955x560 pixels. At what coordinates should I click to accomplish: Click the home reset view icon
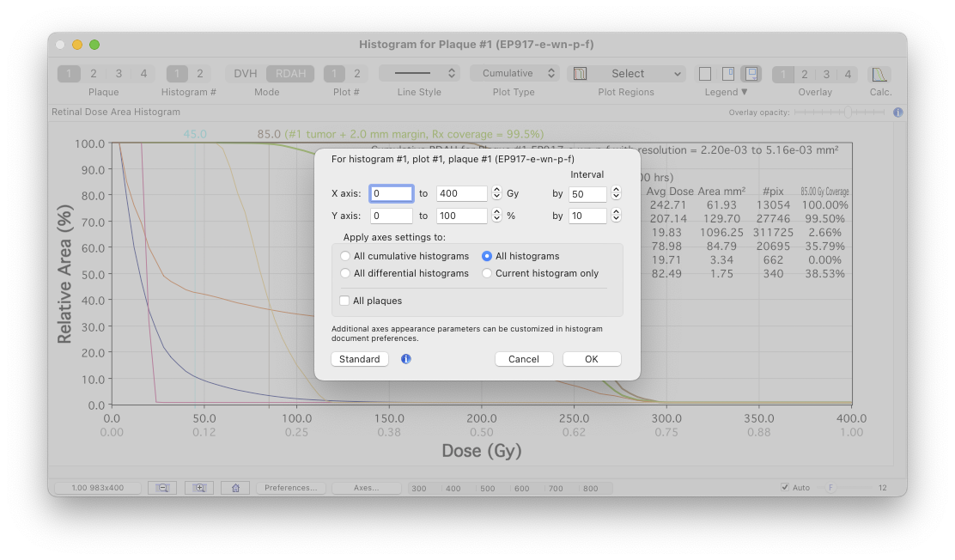(x=235, y=488)
